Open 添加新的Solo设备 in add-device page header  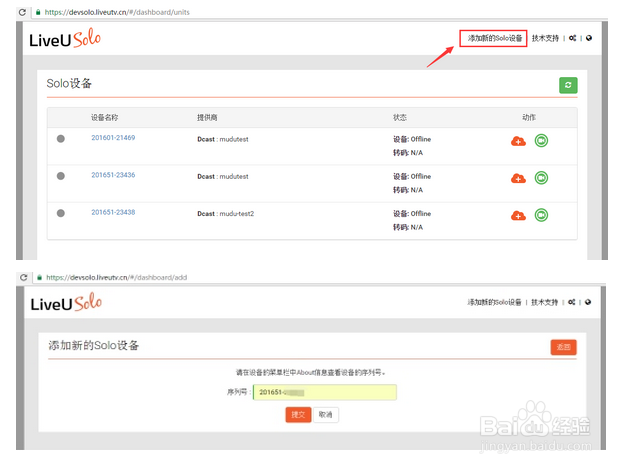tap(494, 302)
